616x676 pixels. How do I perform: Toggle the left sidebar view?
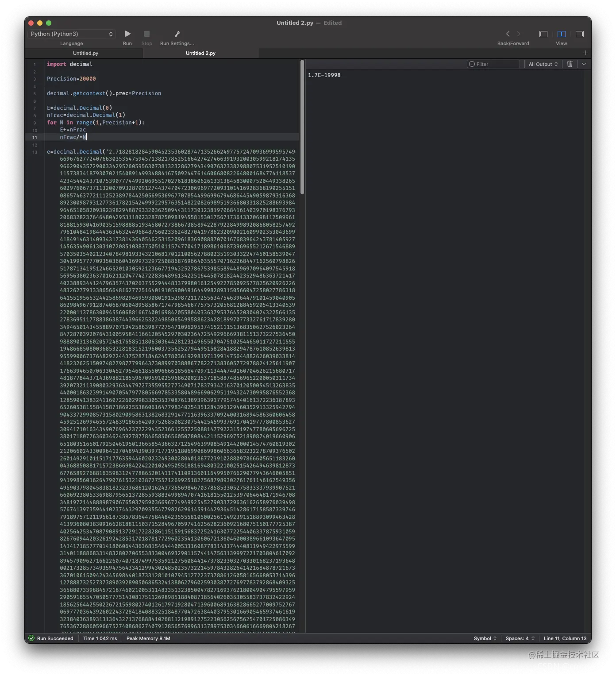pyautogui.click(x=543, y=34)
